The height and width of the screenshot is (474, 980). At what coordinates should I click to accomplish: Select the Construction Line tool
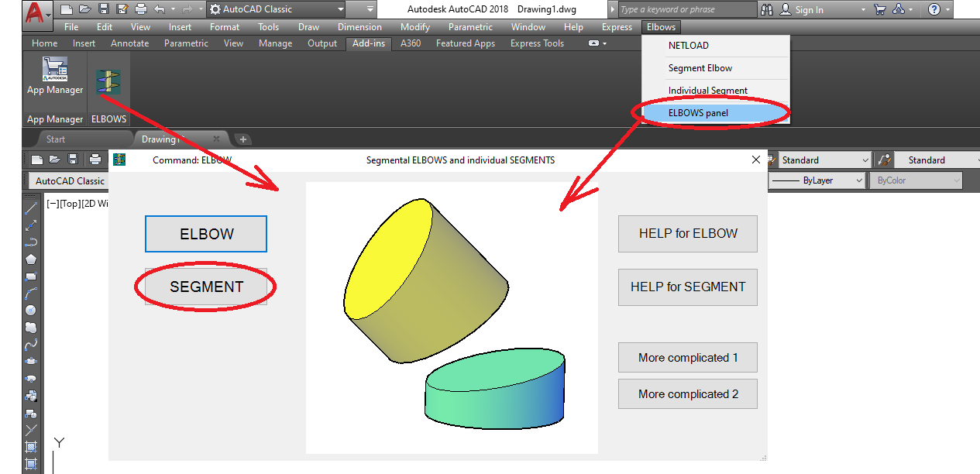point(31,225)
